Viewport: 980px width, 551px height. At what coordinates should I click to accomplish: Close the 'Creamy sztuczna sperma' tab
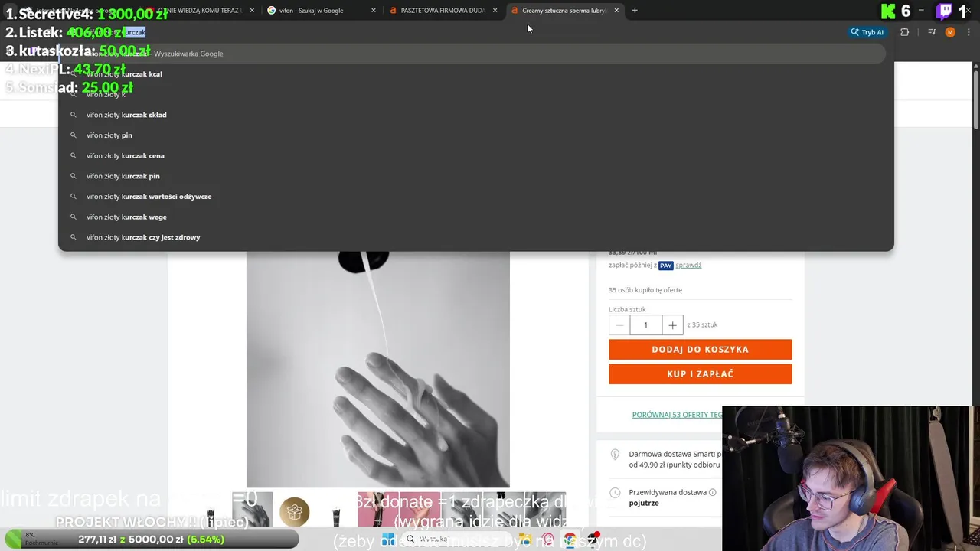pos(616,11)
